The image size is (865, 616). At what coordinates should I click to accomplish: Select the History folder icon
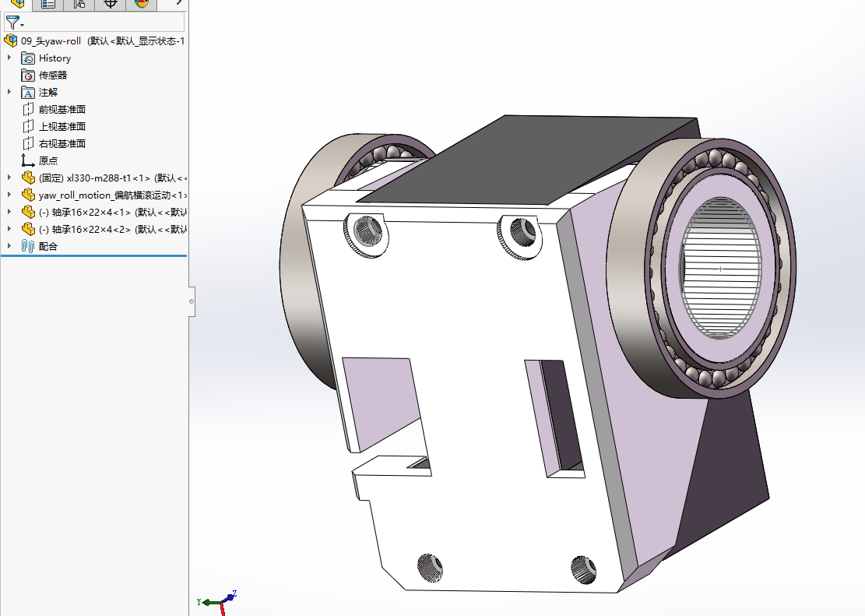point(28,58)
